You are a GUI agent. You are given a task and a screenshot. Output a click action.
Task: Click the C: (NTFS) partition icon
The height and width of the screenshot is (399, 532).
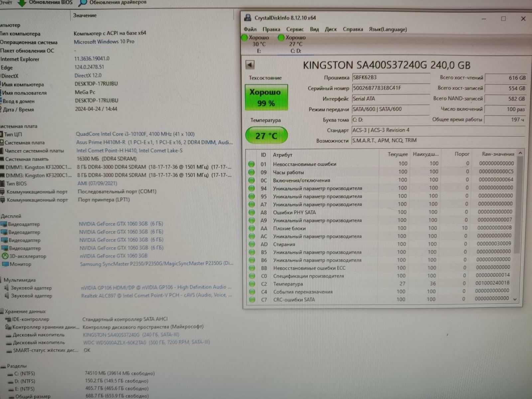pos(10,374)
